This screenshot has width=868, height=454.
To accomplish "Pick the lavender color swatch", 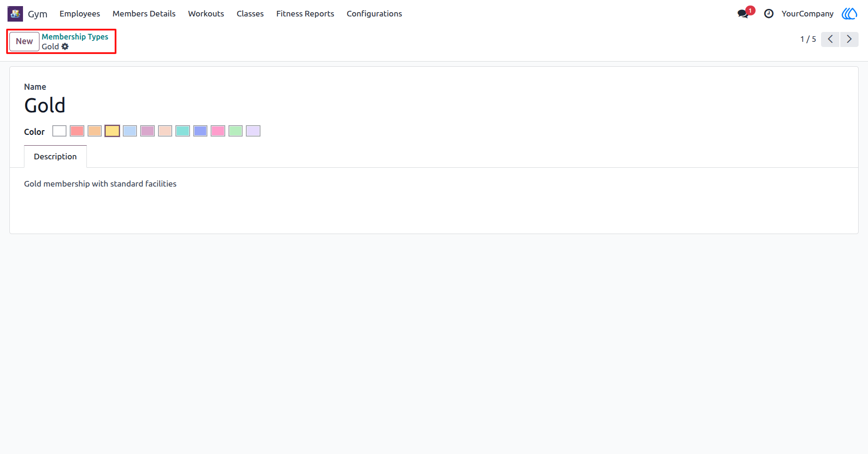I will coord(253,131).
